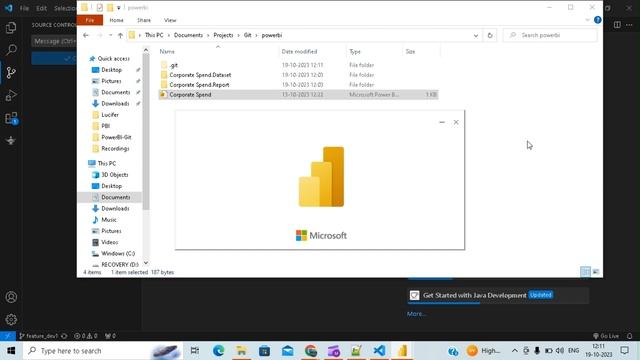Viewport: 640px width, 360px height.
Task: Open Music under This PC
Action: click(109, 220)
